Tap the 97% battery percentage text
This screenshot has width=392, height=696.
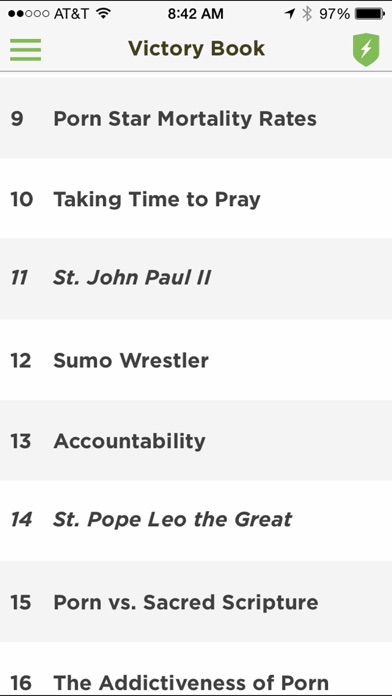(x=334, y=14)
